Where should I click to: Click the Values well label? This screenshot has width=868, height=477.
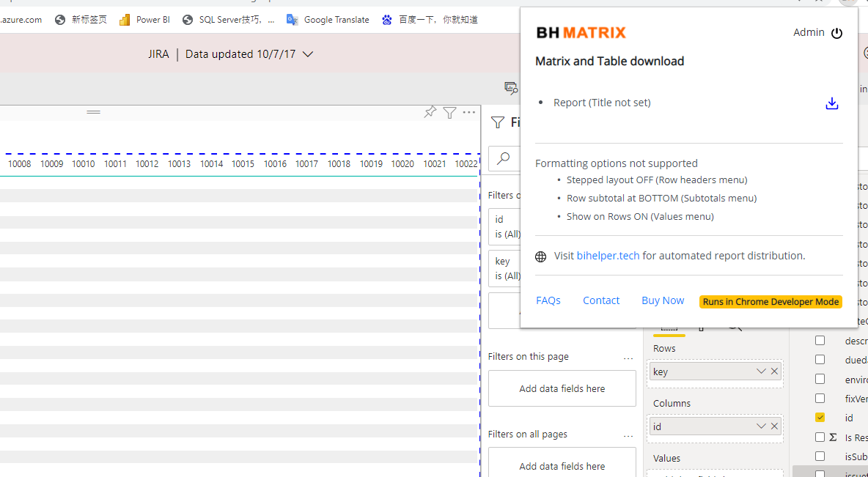click(666, 458)
